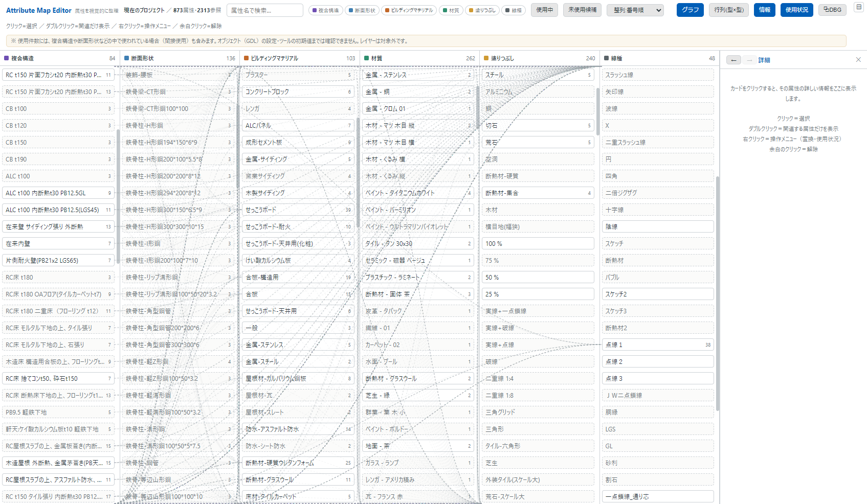
Task: Toggle the 線種 filter chip
Action: click(x=513, y=10)
